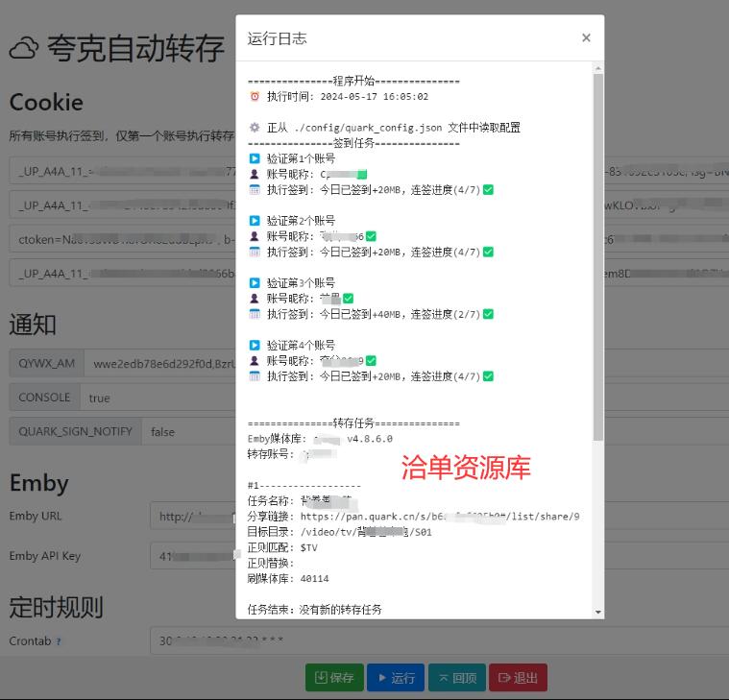Click the alarm clock icon beside 执行时间

pos(255,96)
